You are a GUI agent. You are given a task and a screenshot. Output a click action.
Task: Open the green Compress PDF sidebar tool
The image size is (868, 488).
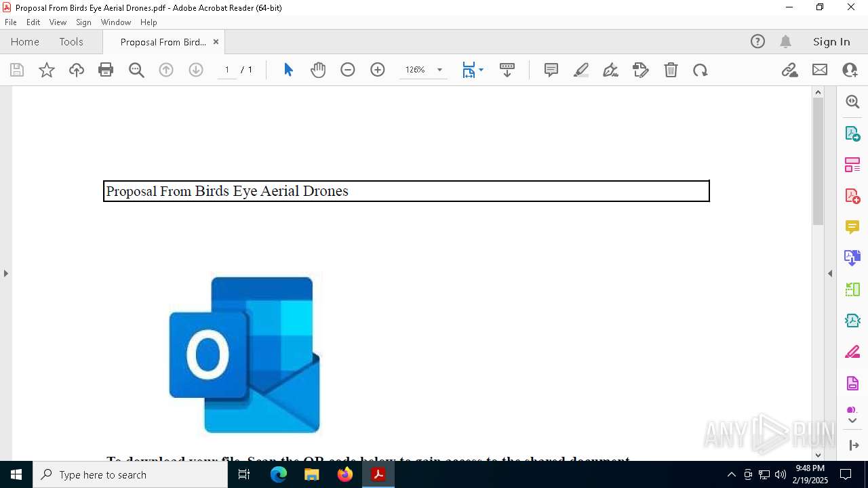(x=852, y=289)
